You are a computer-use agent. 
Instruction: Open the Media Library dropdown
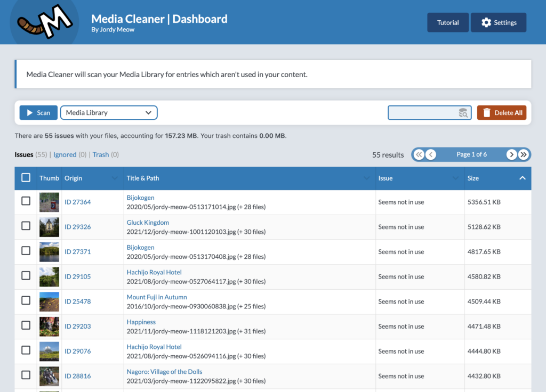[x=109, y=112]
